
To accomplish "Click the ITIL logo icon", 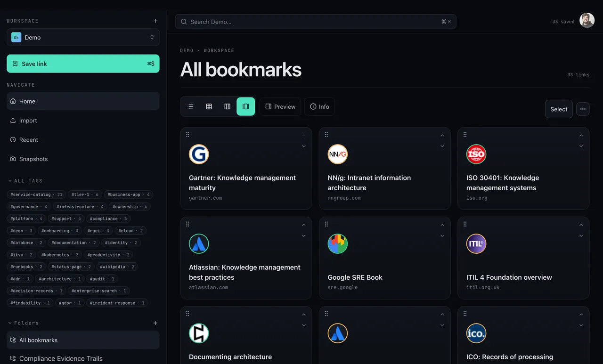I will coord(476,243).
